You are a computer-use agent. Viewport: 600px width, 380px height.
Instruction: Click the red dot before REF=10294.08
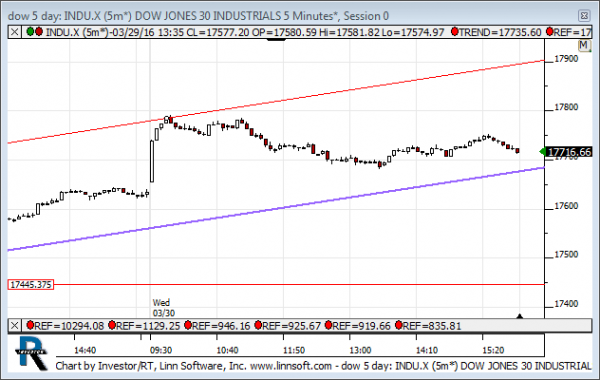(30, 326)
